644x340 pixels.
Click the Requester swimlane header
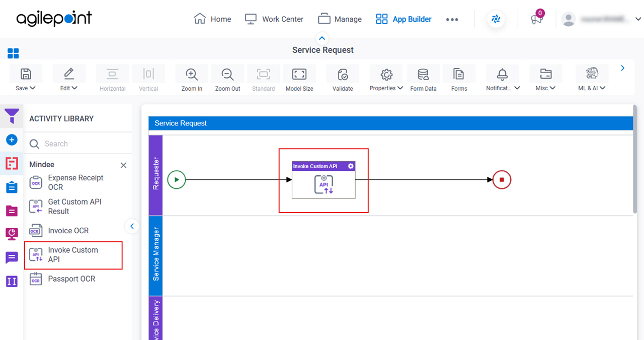156,174
